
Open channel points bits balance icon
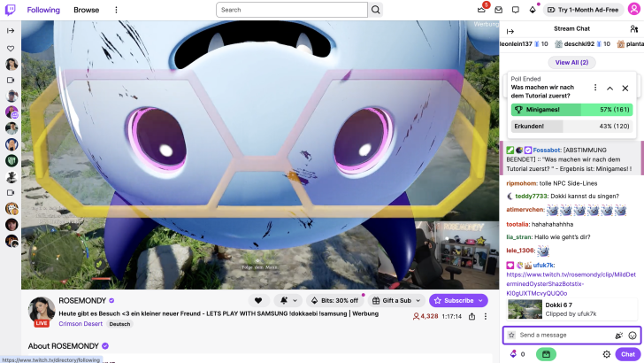point(513,354)
